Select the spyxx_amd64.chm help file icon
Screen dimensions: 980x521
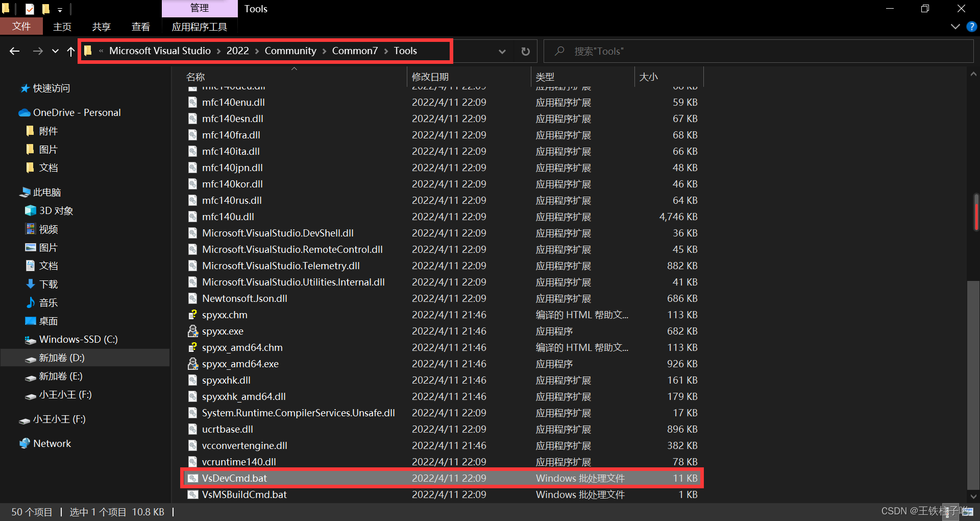[192, 347]
